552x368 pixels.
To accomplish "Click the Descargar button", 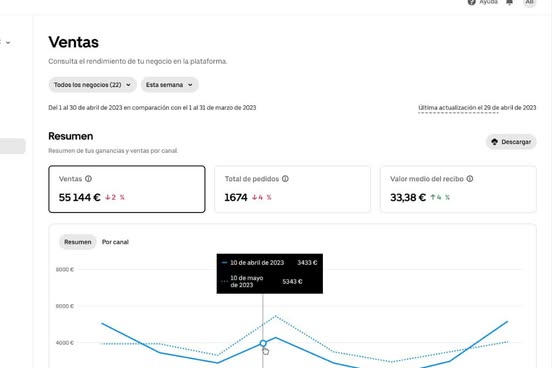I will coord(511,142).
